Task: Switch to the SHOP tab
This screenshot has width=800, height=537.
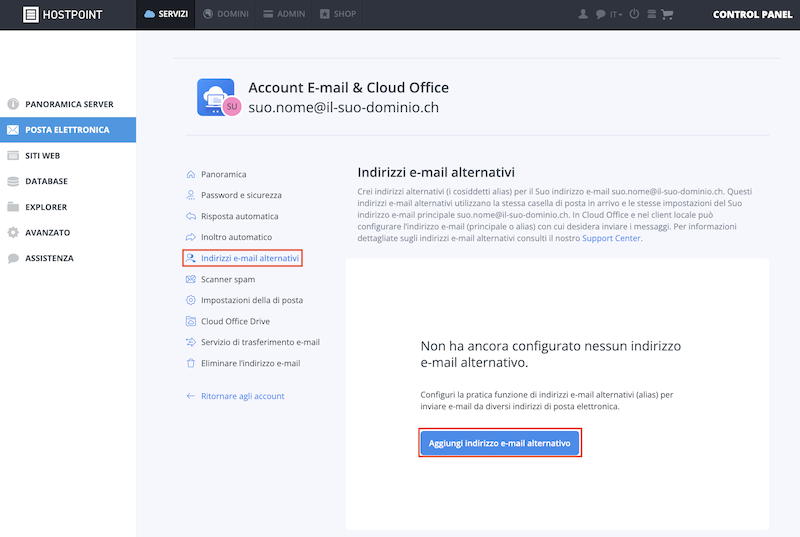Action: point(338,14)
